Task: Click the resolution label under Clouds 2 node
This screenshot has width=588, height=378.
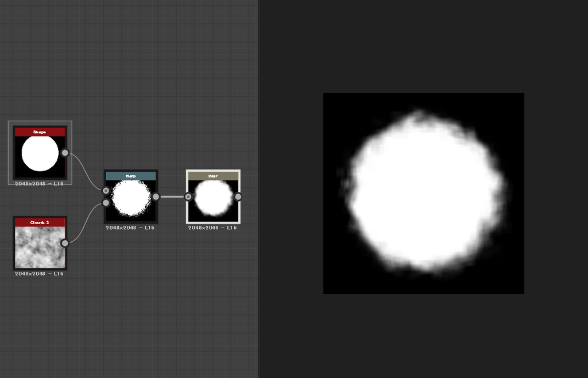Action: [x=40, y=274]
